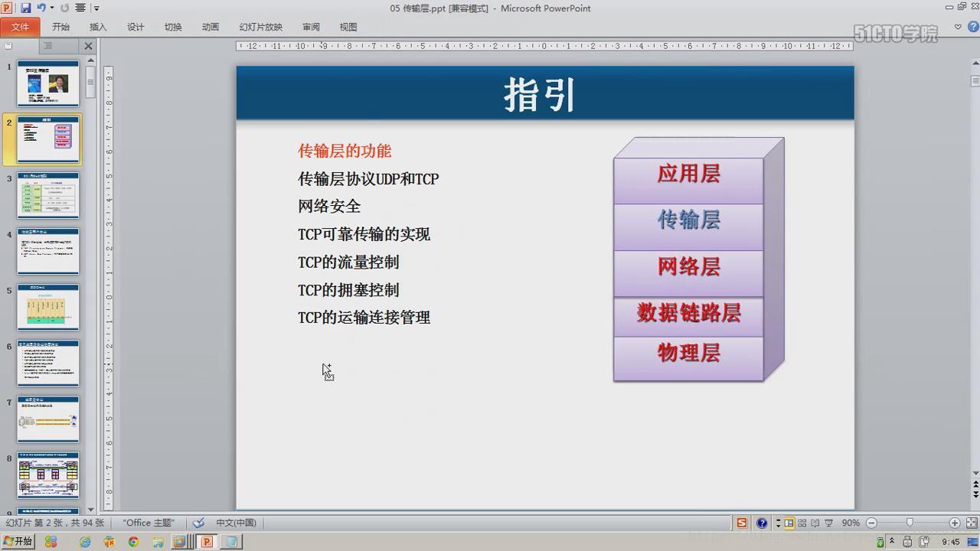
Task: Go to next slide using double-arrow below scrollbar
Action: [975, 496]
